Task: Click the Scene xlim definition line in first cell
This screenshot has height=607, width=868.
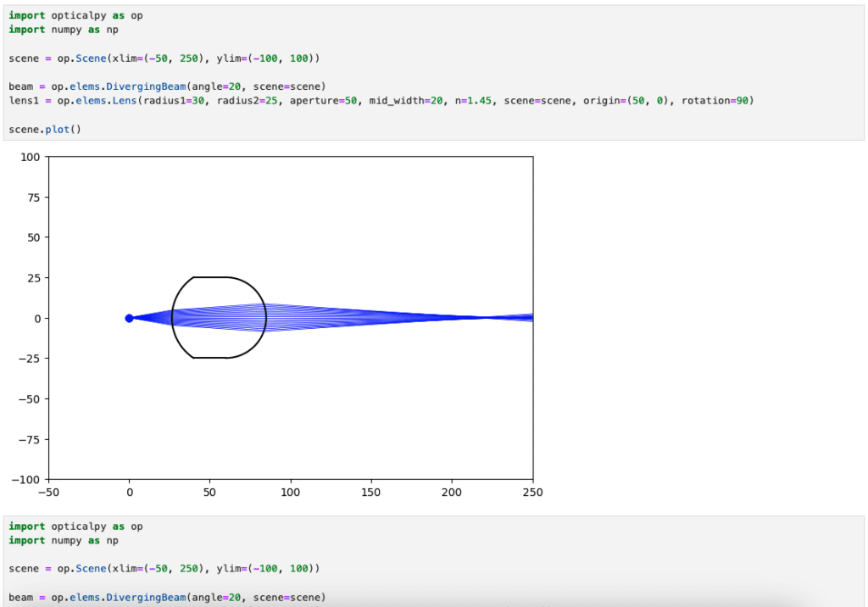Action: click(164, 58)
